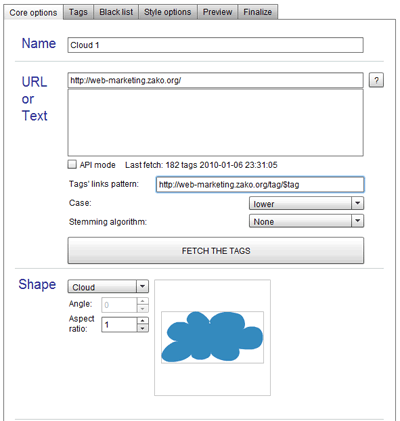Click the Tags' links pattern field
This screenshot has width=400, height=421.
(x=260, y=184)
